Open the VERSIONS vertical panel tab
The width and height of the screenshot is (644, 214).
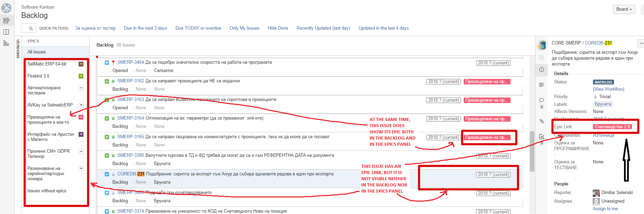click(x=18, y=49)
